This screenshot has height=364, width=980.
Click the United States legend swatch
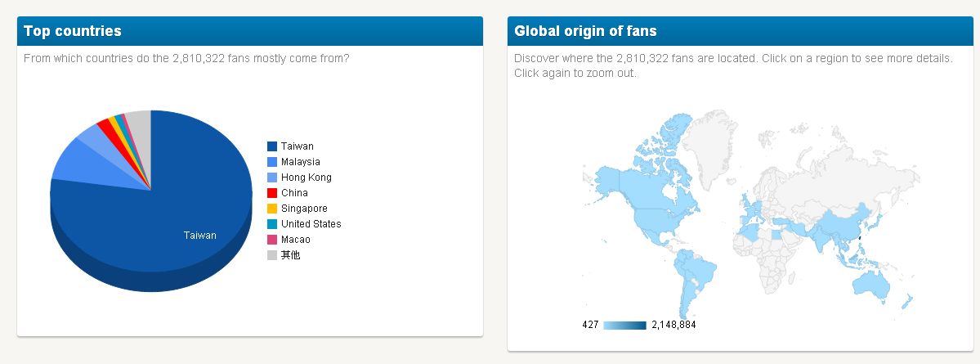272,224
